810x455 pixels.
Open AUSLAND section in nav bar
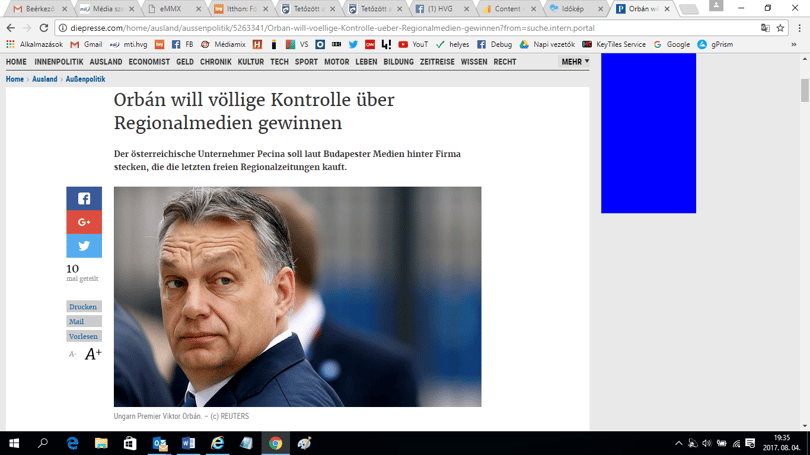(106, 61)
